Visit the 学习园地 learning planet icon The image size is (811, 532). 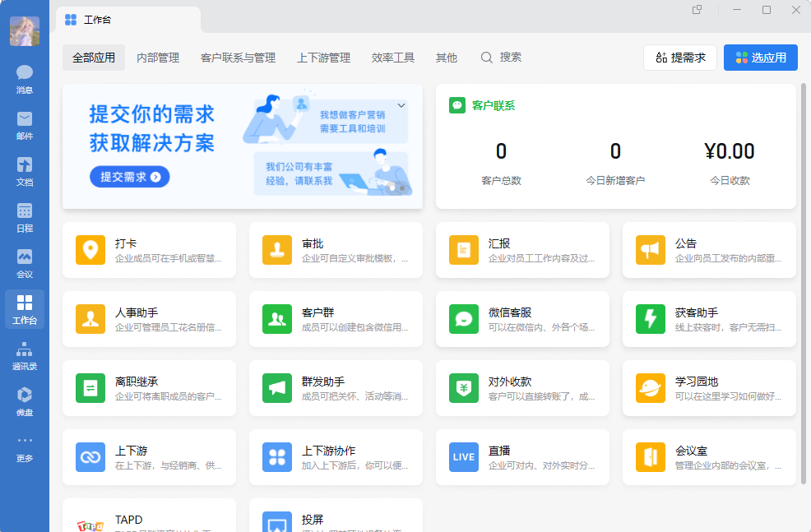pos(650,388)
